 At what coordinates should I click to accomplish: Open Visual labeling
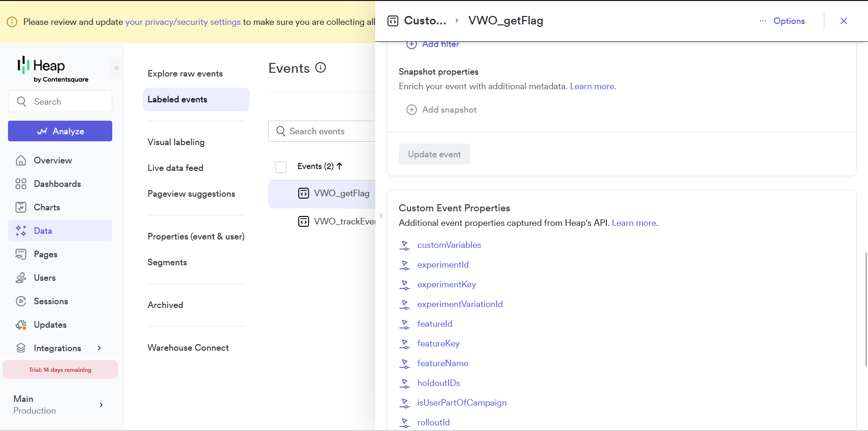pos(176,142)
